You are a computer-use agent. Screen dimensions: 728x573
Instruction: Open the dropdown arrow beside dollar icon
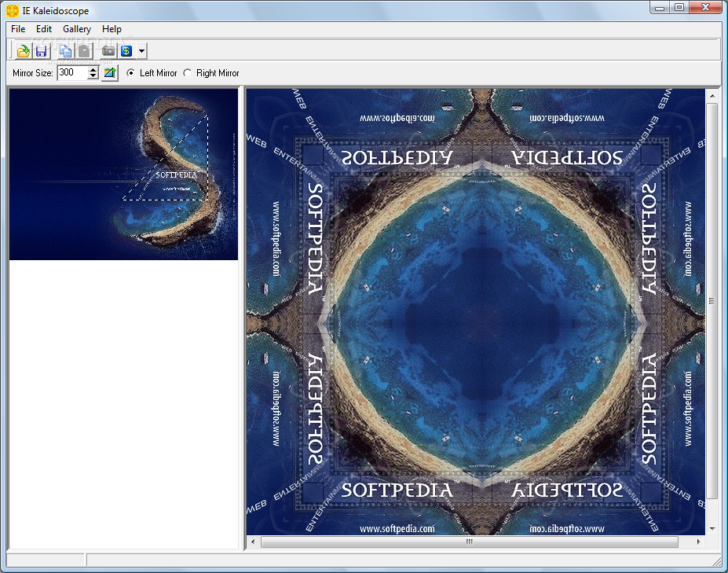141,50
